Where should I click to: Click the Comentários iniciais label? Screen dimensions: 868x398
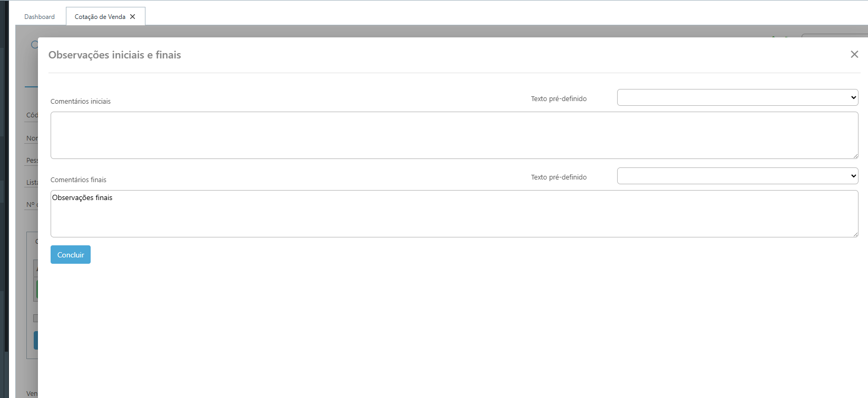pos(81,102)
